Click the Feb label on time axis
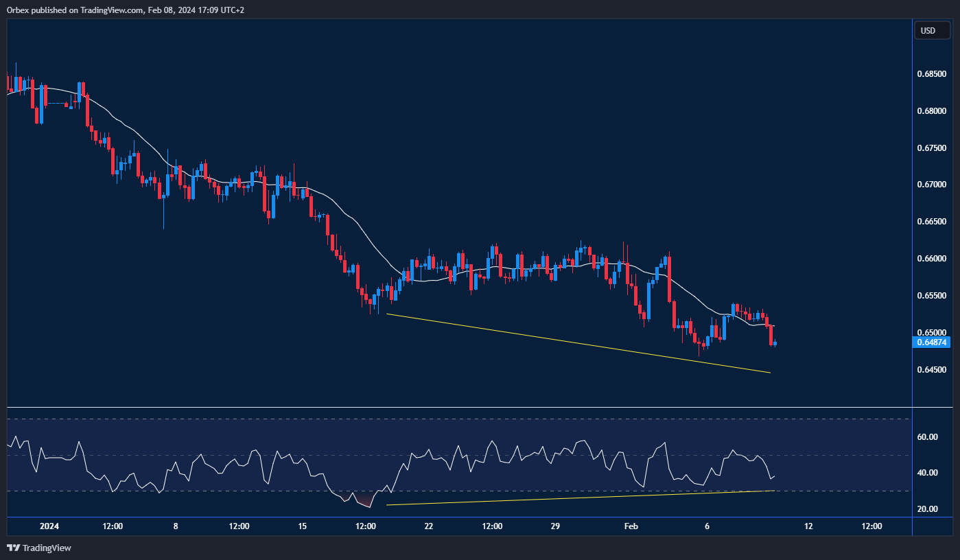Image resolution: width=960 pixels, height=560 pixels. (x=631, y=527)
